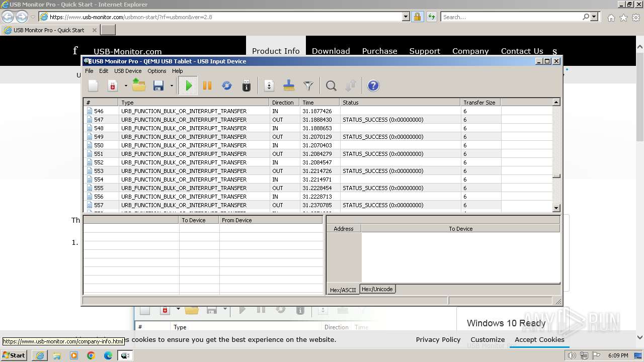Image resolution: width=644 pixels, height=362 pixels.
Task: Open IE home icon
Action: click(611, 18)
